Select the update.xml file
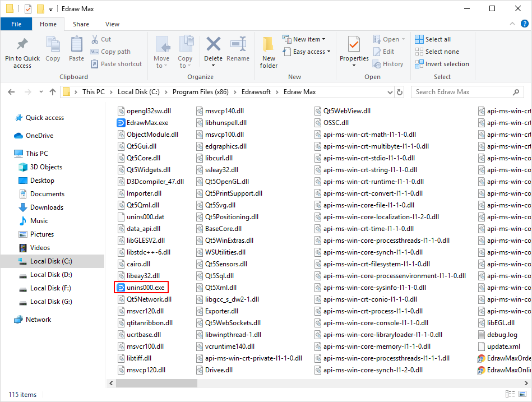The width and height of the screenshot is (532, 402). click(x=499, y=346)
